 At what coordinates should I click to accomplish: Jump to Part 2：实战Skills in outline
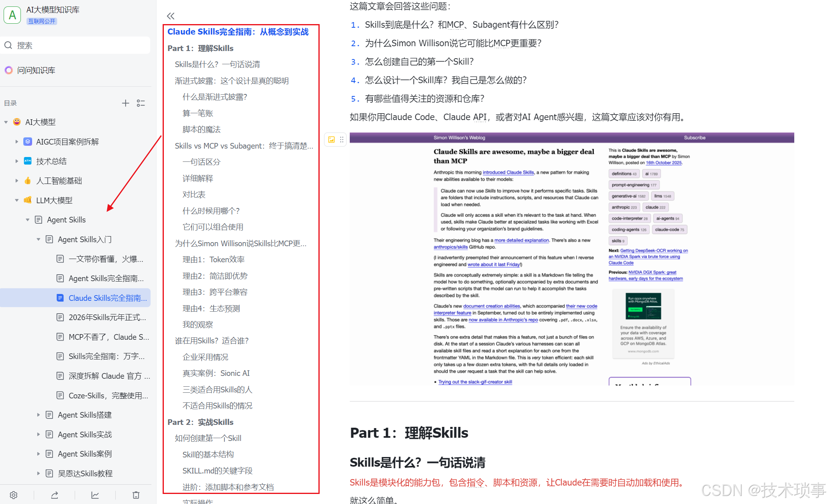[200, 422]
